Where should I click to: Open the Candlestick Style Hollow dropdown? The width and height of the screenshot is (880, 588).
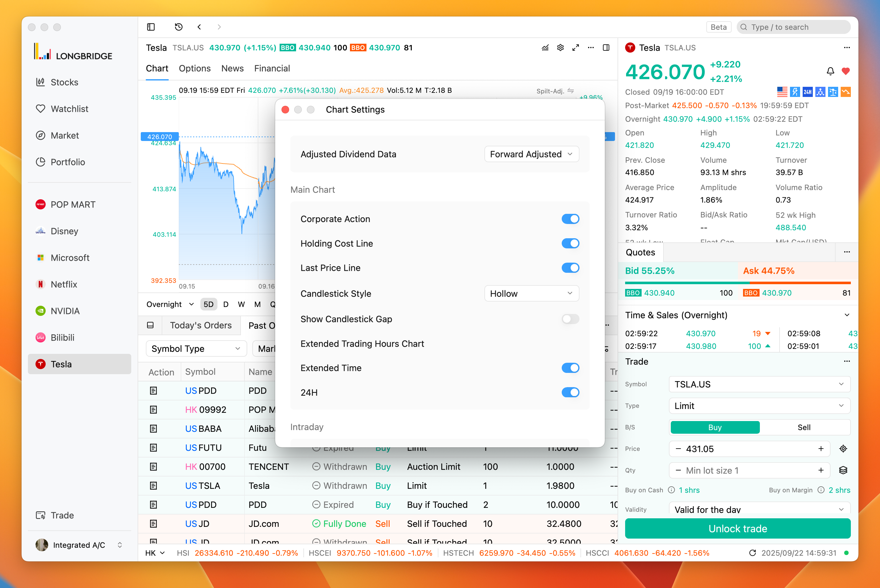click(x=531, y=294)
